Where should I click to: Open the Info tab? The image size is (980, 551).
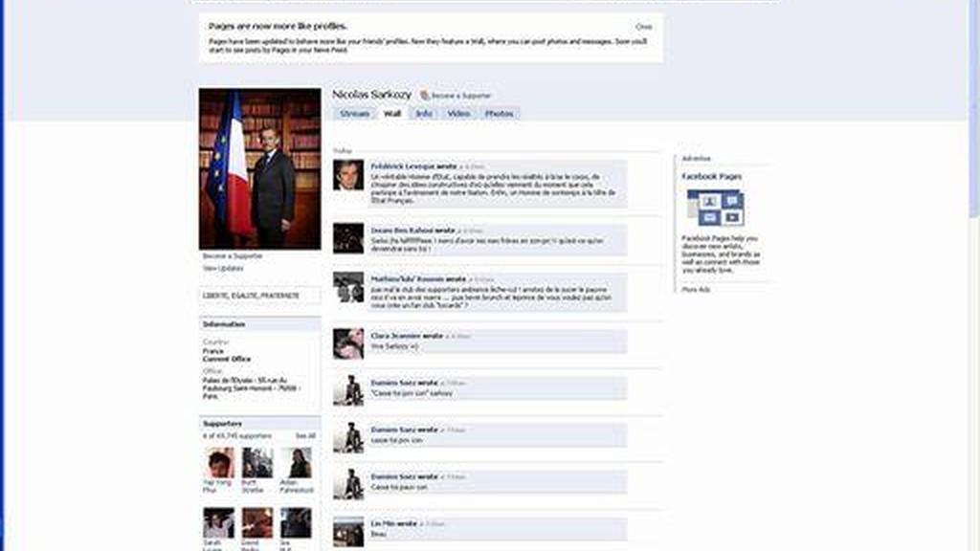[424, 114]
